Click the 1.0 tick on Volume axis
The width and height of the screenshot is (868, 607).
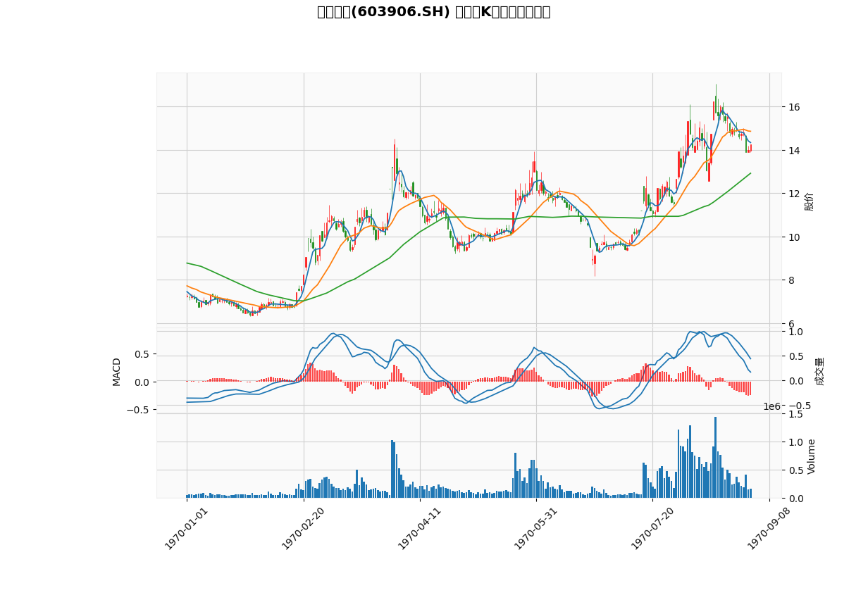tap(795, 442)
